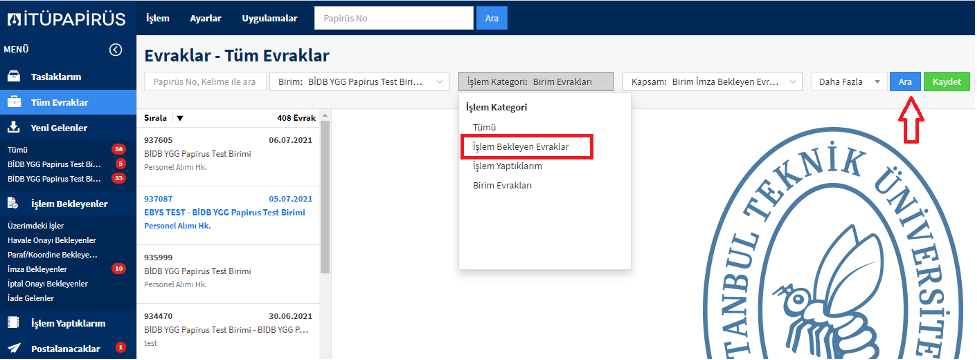Click the İşlem Bekleyenler document icon

point(13,203)
